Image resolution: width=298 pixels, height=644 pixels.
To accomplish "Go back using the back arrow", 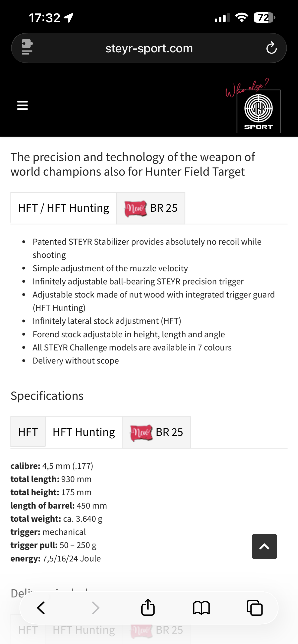I will point(41,608).
